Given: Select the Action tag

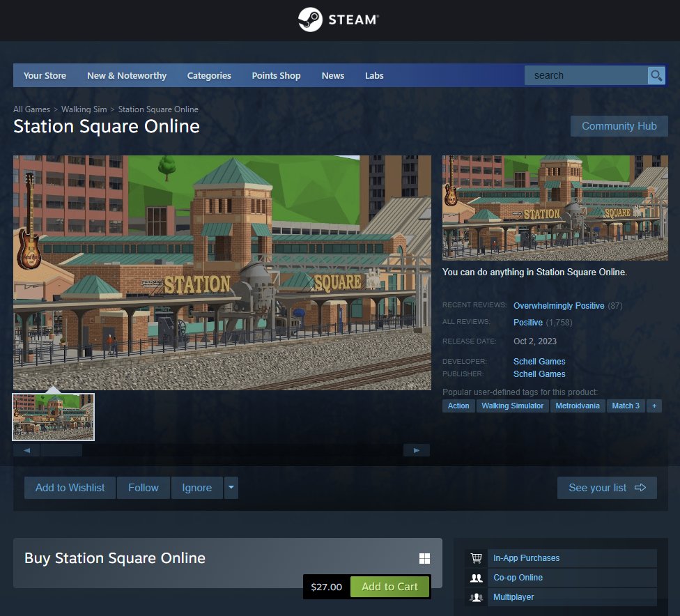Looking at the screenshot, I should (458, 406).
